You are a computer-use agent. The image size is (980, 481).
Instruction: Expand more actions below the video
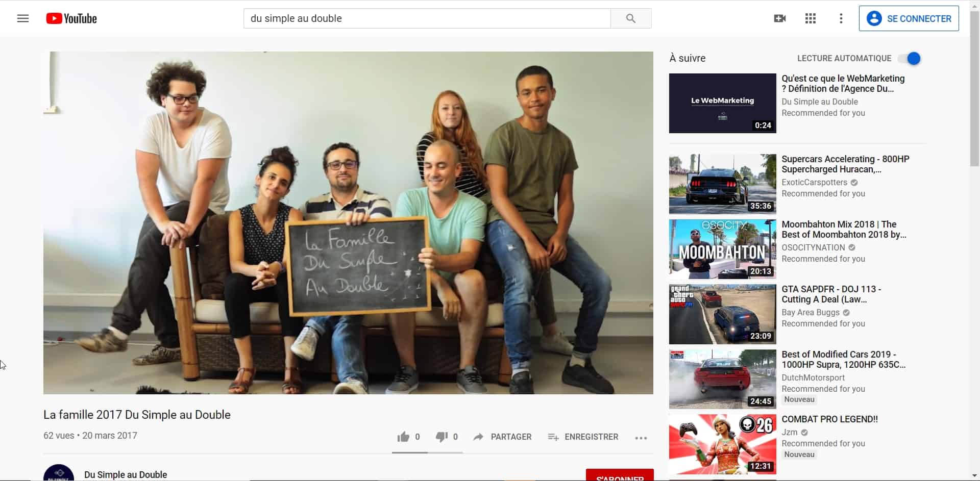click(641, 438)
